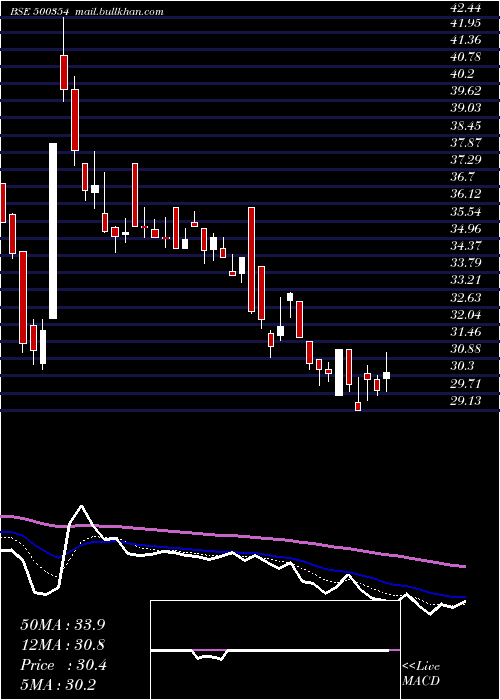500x700 pixels.
Task: Click the 39.03 price axis label
Action: tap(466, 108)
